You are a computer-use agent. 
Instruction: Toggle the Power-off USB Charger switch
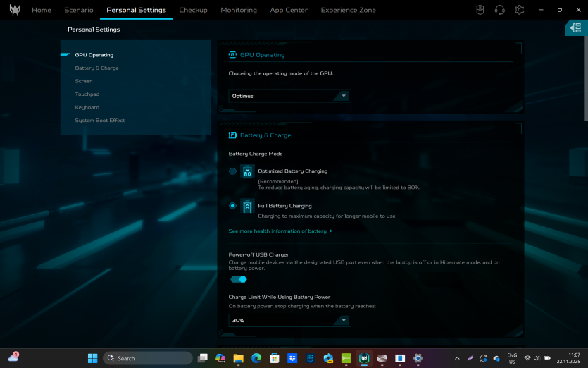239,279
